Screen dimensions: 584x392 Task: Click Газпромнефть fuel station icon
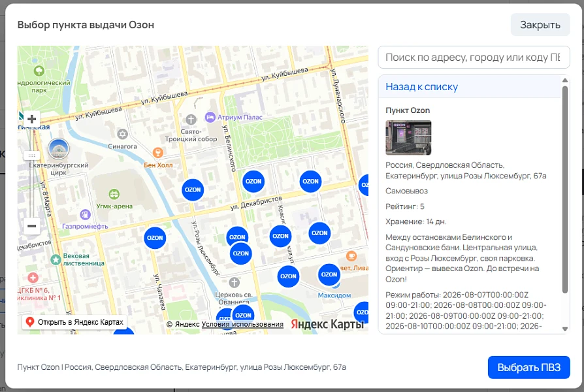(86, 215)
